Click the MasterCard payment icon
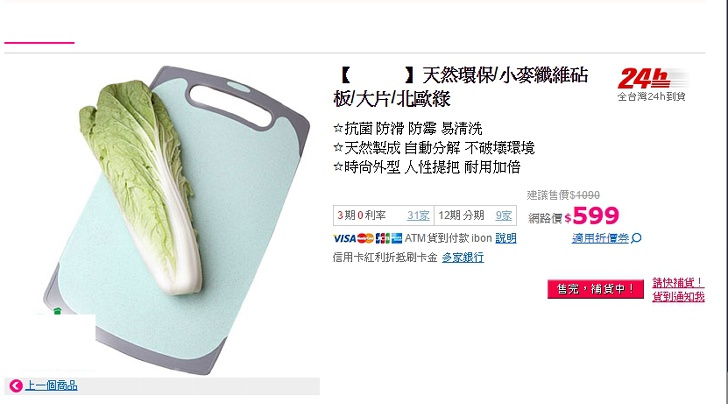The width and height of the screenshot is (728, 404). pos(365,239)
